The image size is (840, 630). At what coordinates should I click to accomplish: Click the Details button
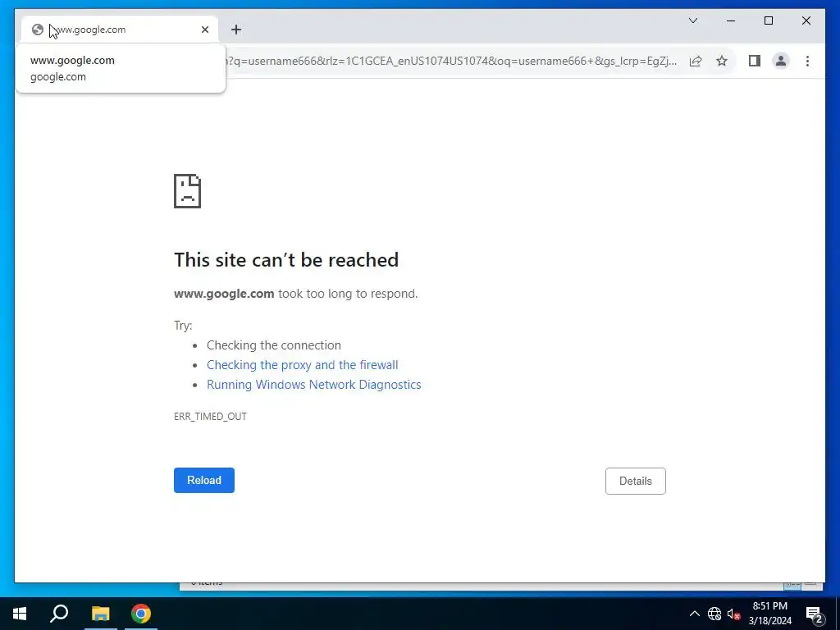(x=636, y=481)
